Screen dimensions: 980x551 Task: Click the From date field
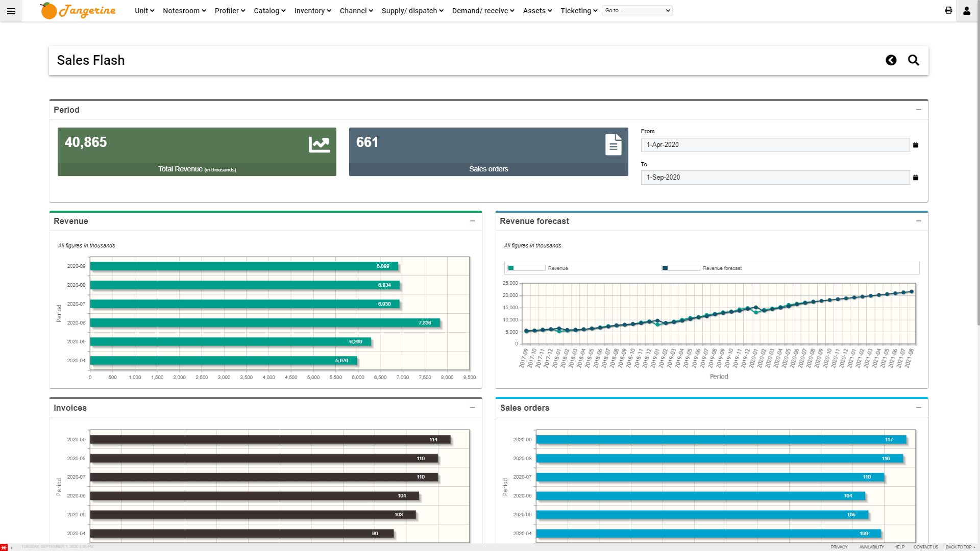point(775,145)
